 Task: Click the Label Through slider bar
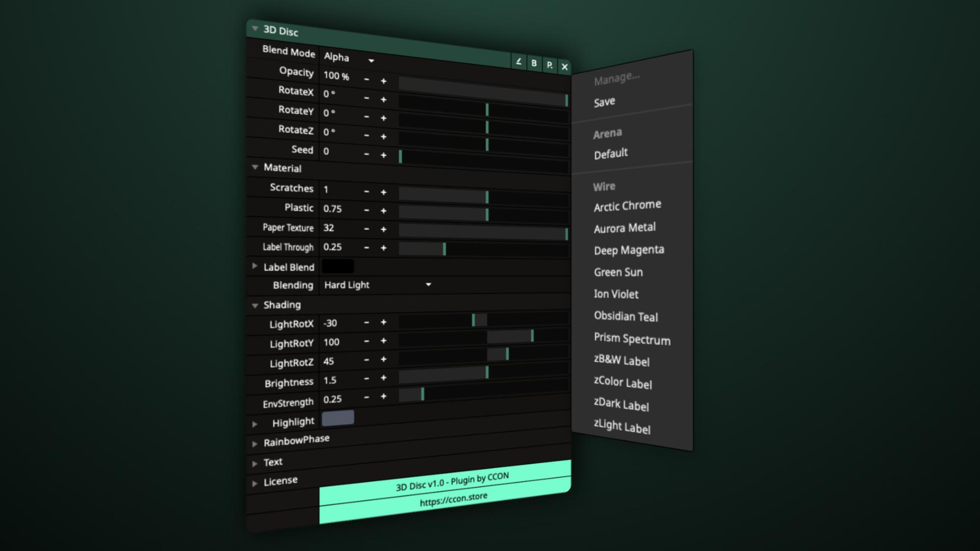click(483, 249)
